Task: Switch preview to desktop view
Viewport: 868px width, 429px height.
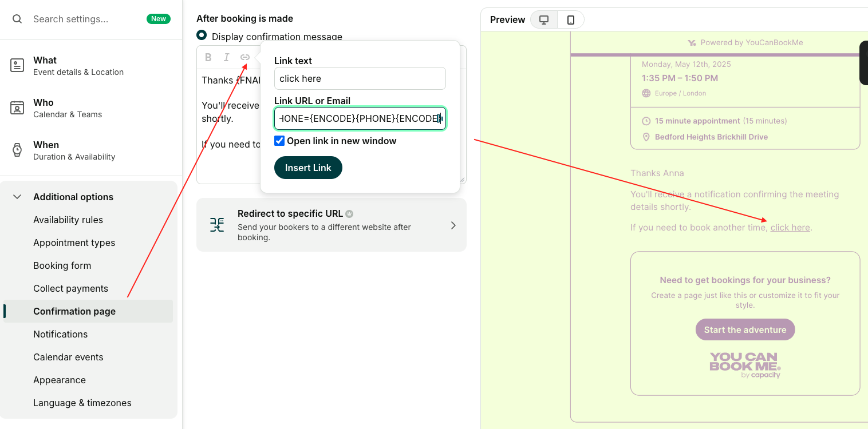Action: point(544,19)
